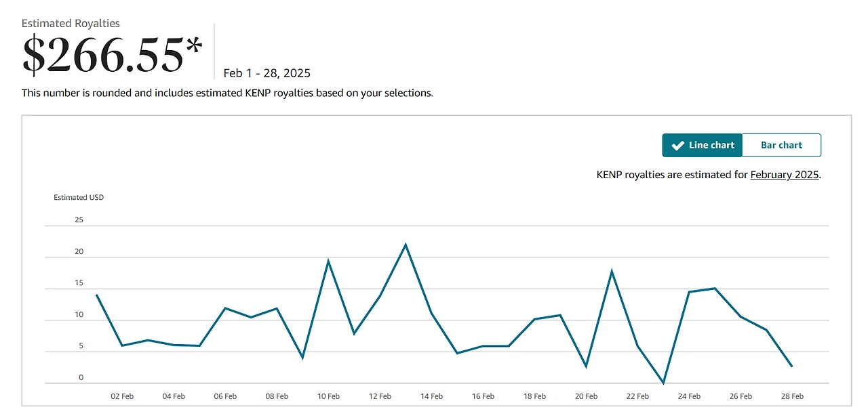Click the Estimated Royalties heading
The width and height of the screenshot is (868, 420).
pos(71,22)
